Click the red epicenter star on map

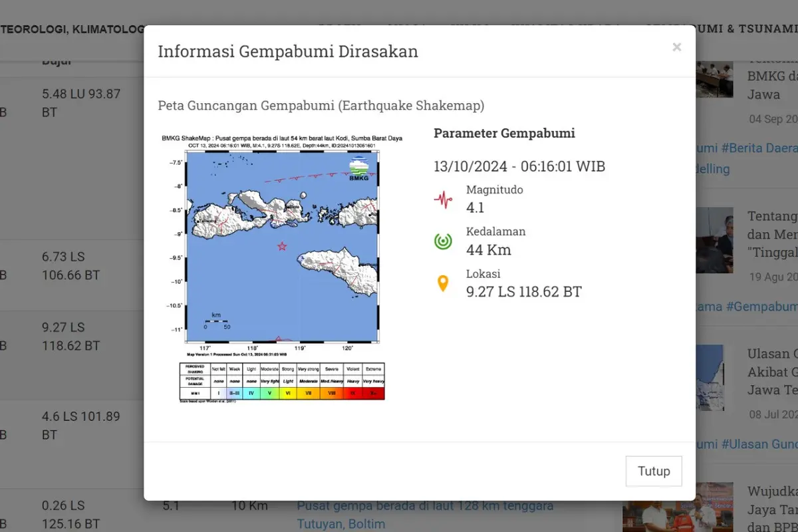click(x=282, y=246)
